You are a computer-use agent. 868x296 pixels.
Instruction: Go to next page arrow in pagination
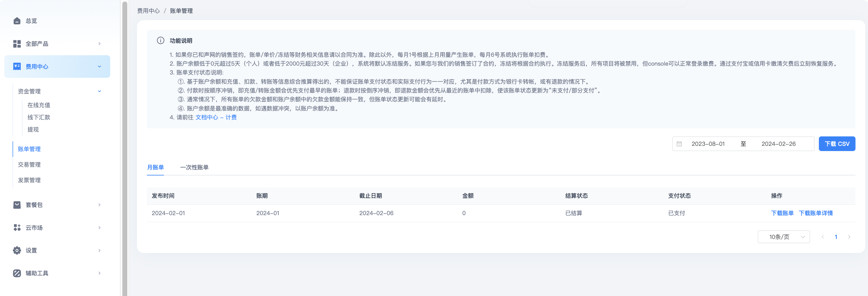tap(849, 237)
